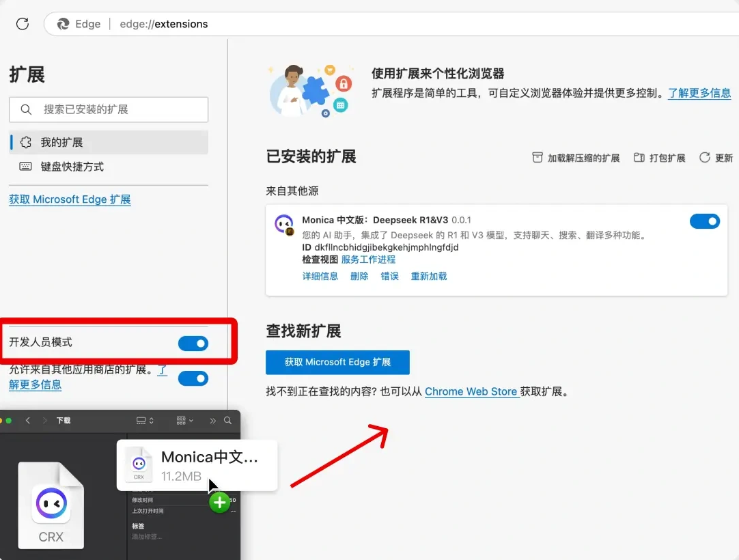739x560 pixels.
Task: Click the Edge logo in the address bar
Action: pos(63,24)
